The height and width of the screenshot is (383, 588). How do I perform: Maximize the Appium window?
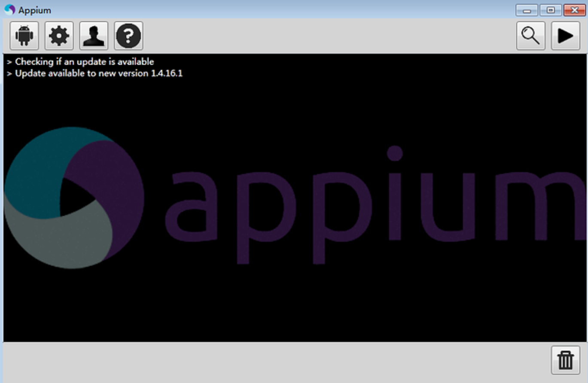pyautogui.click(x=551, y=10)
